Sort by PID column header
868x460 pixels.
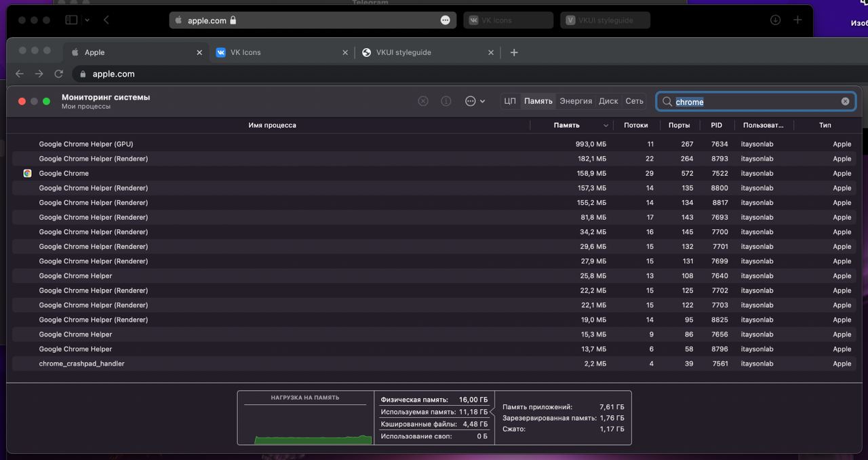(716, 125)
